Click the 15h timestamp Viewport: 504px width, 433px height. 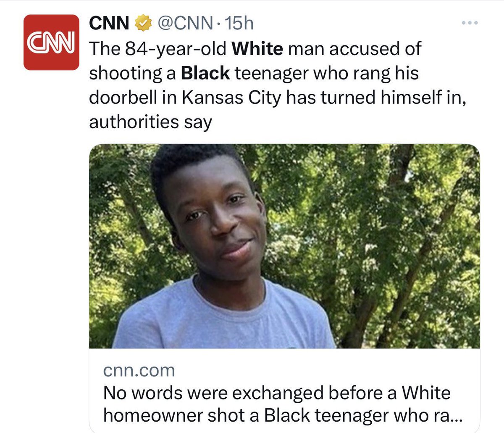coord(239,24)
